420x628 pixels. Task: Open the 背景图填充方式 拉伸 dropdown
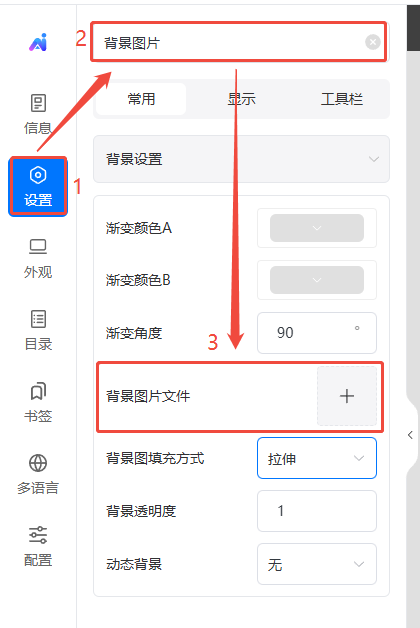[x=317, y=458]
